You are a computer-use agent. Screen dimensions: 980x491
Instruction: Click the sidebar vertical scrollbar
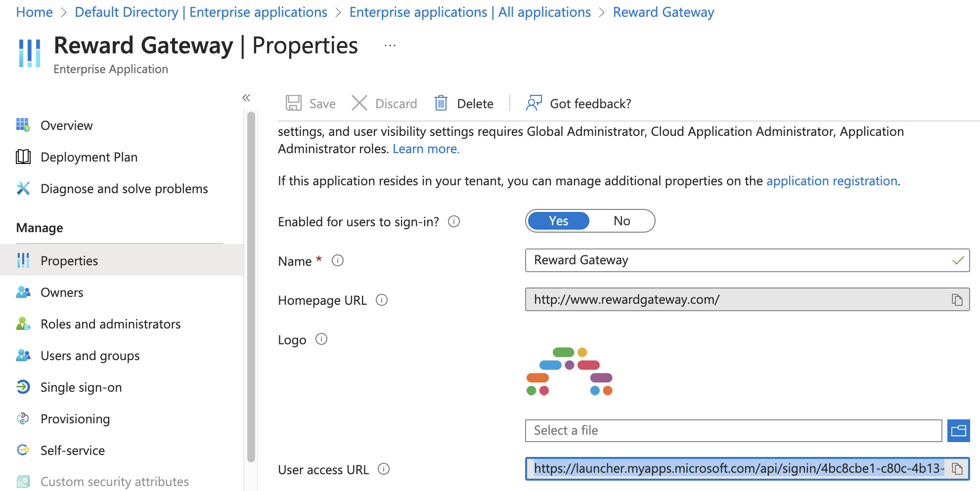pos(251,286)
